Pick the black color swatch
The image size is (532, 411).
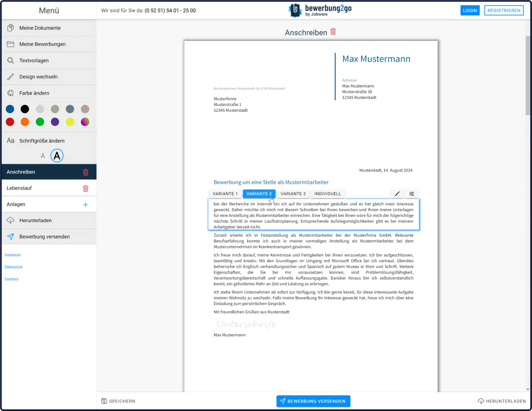25,109
